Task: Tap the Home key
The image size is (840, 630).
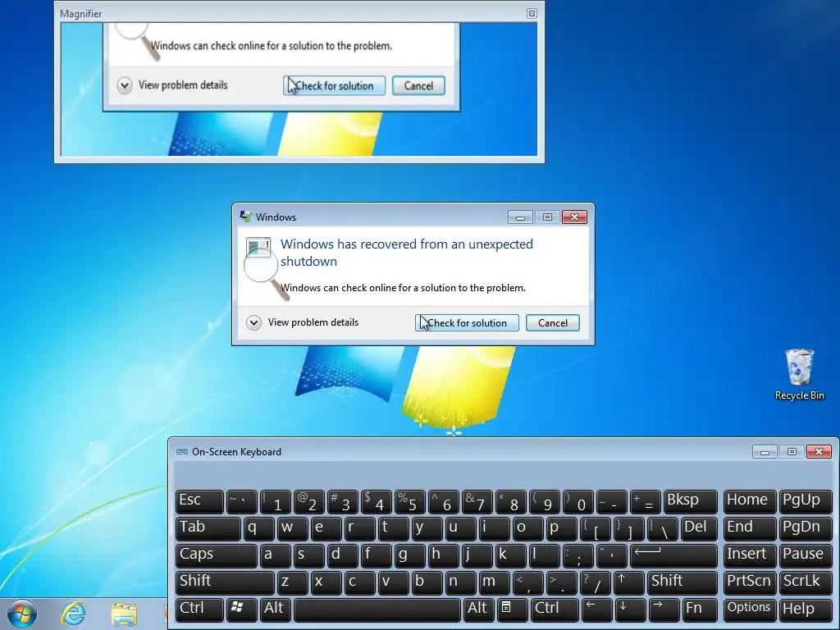Action: tap(750, 501)
